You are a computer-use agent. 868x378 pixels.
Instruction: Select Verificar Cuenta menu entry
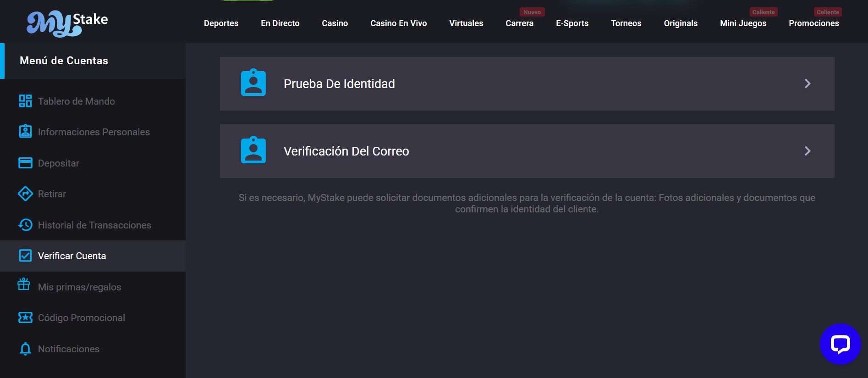pos(72,256)
